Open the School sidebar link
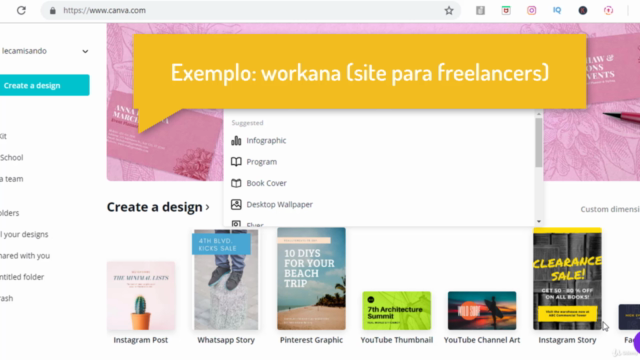Image resolution: width=640 pixels, height=360 pixels. [x=11, y=158]
